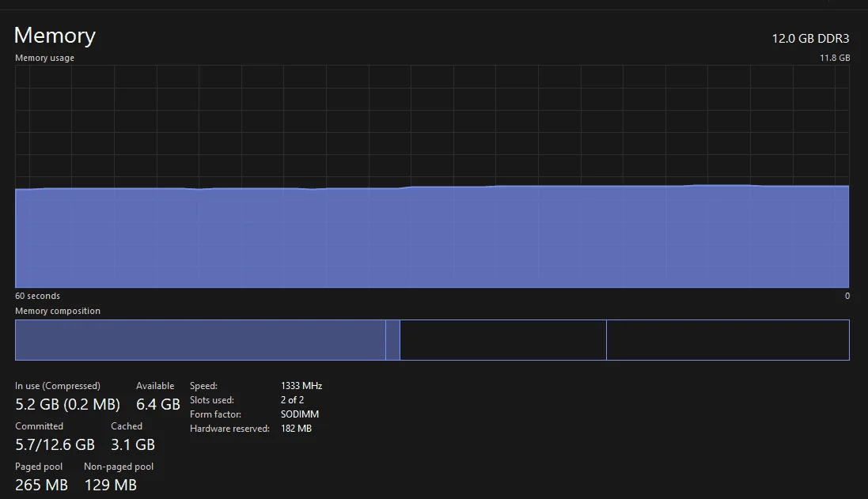Image resolution: width=868 pixels, height=499 pixels.
Task: Click the 11.8 GB graph maximum label
Action: pos(835,58)
